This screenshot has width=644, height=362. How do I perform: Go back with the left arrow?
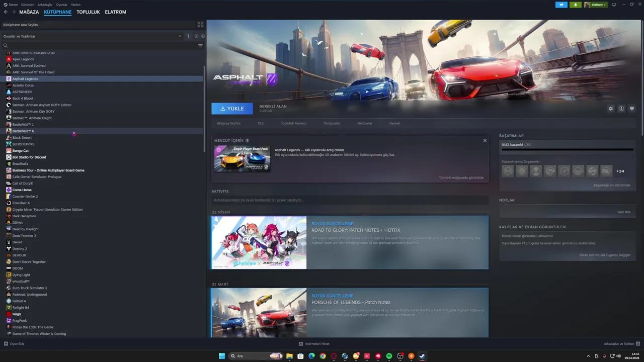point(6,12)
